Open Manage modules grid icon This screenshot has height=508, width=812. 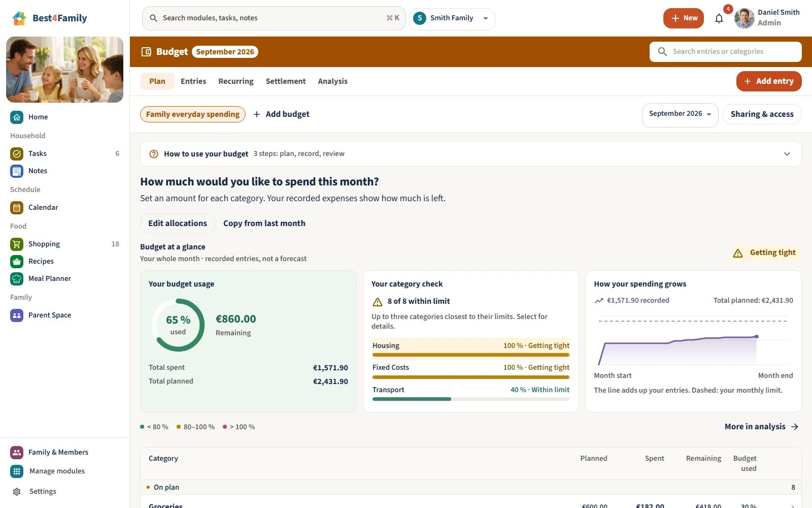(17, 471)
